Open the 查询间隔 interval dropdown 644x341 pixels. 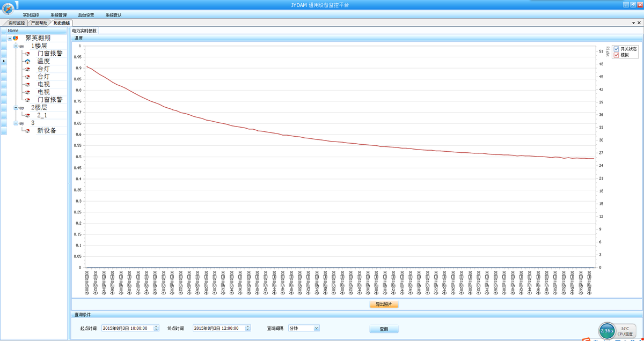[x=316, y=328]
